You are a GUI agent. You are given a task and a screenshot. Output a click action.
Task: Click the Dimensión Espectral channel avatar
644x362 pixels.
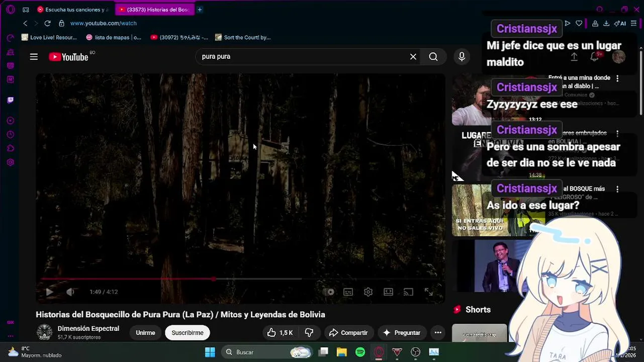click(x=44, y=332)
